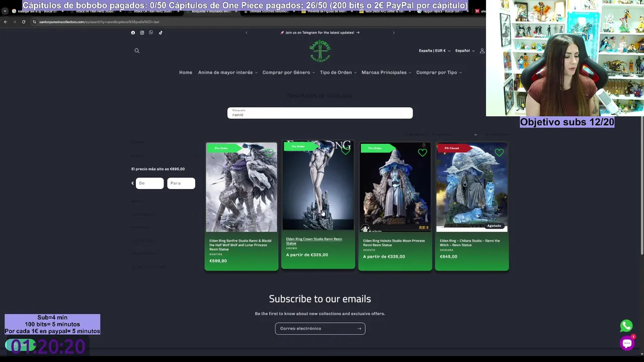Go to the Home menu item
The width and height of the screenshot is (644, 362).
186,72
